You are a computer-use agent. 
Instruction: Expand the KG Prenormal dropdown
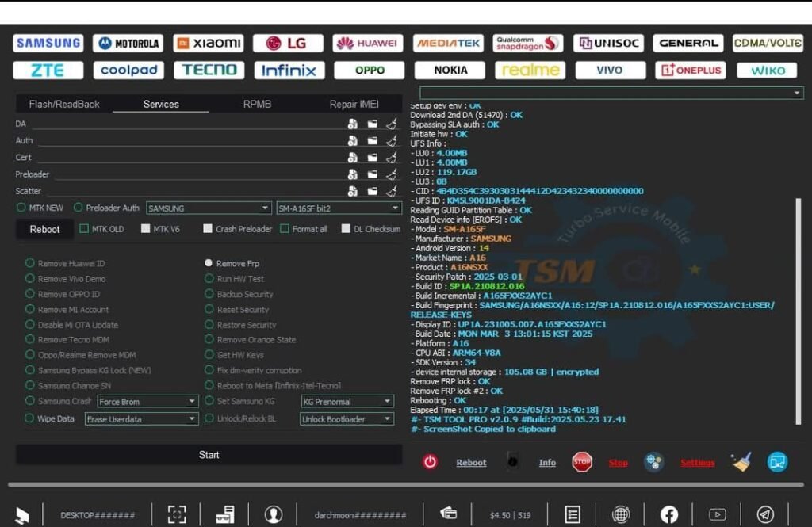[x=347, y=401]
